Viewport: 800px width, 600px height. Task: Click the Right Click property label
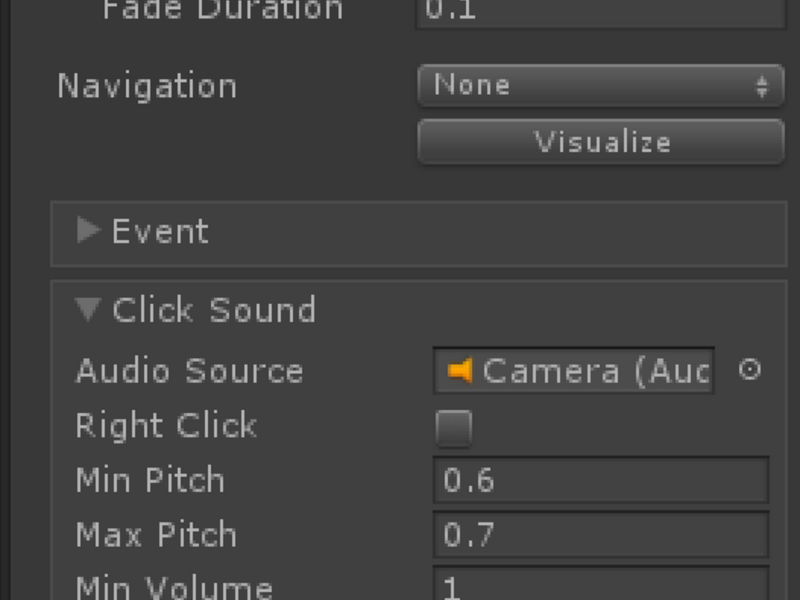pyautogui.click(x=166, y=425)
